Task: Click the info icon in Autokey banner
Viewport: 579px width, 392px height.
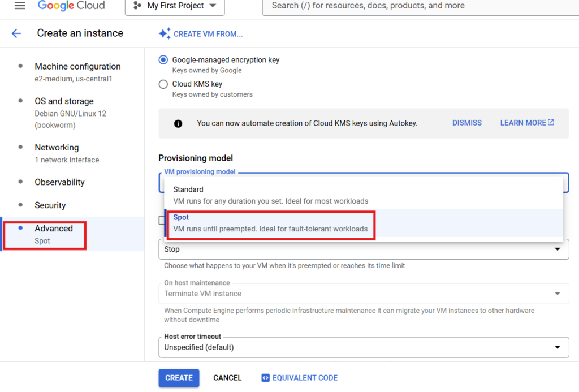Action: [178, 123]
